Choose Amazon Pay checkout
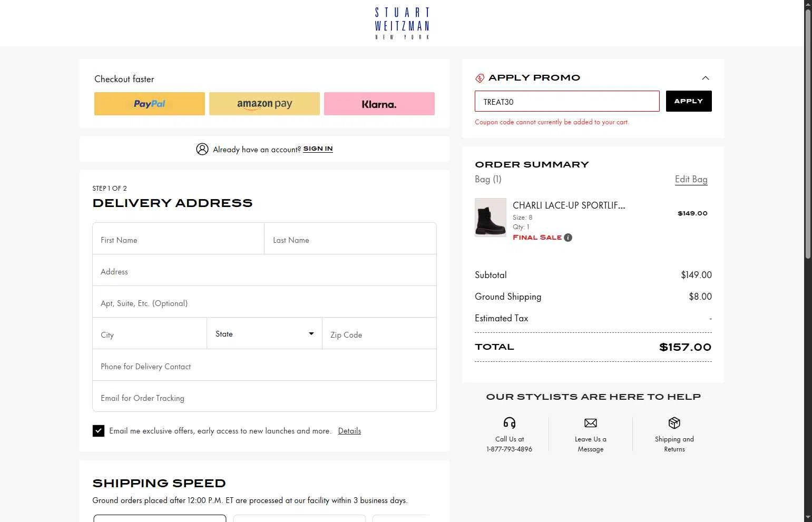The image size is (812, 522). [265, 104]
